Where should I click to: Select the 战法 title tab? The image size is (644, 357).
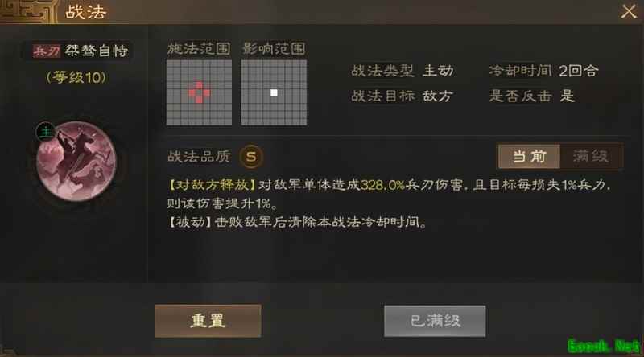point(86,12)
